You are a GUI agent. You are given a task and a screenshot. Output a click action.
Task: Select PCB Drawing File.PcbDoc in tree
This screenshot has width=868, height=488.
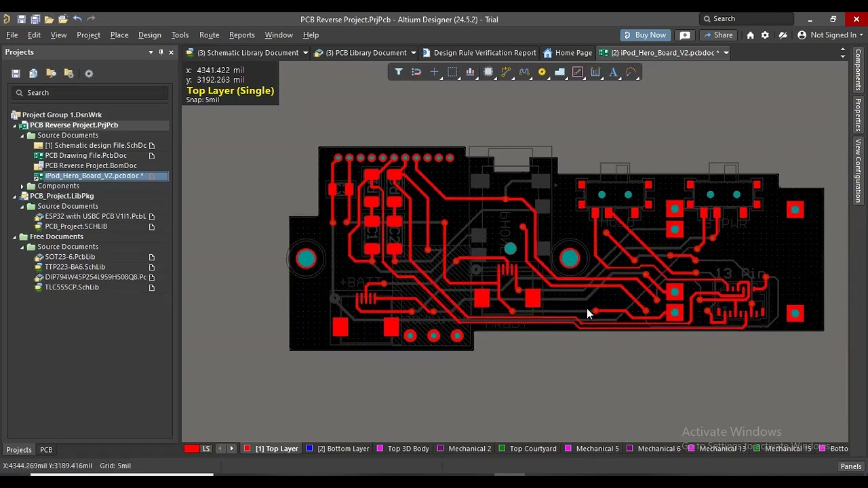coord(85,156)
